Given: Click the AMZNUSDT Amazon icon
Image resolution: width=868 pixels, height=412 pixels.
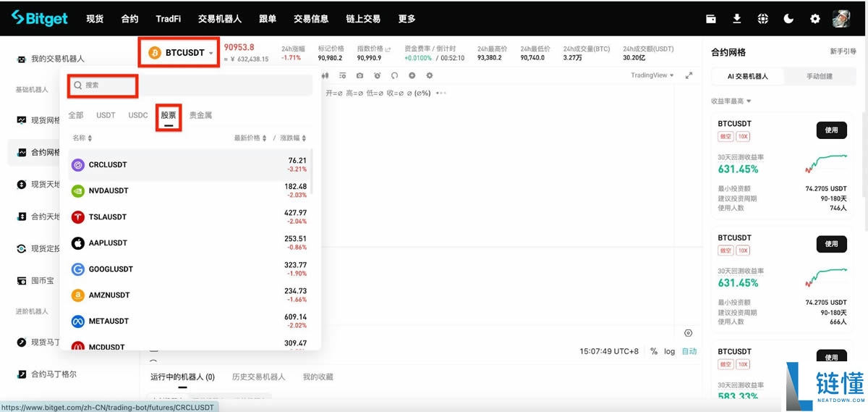Looking at the screenshot, I should point(77,295).
